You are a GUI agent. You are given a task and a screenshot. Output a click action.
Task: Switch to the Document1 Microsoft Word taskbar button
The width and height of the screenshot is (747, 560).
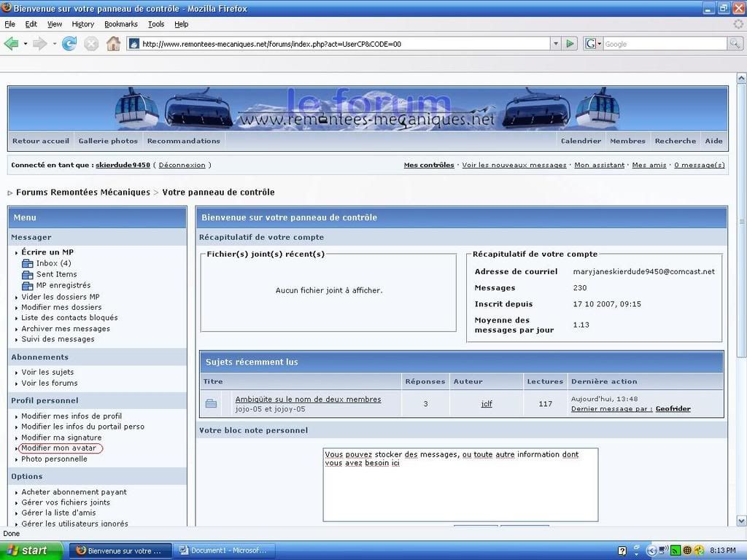[x=223, y=551]
